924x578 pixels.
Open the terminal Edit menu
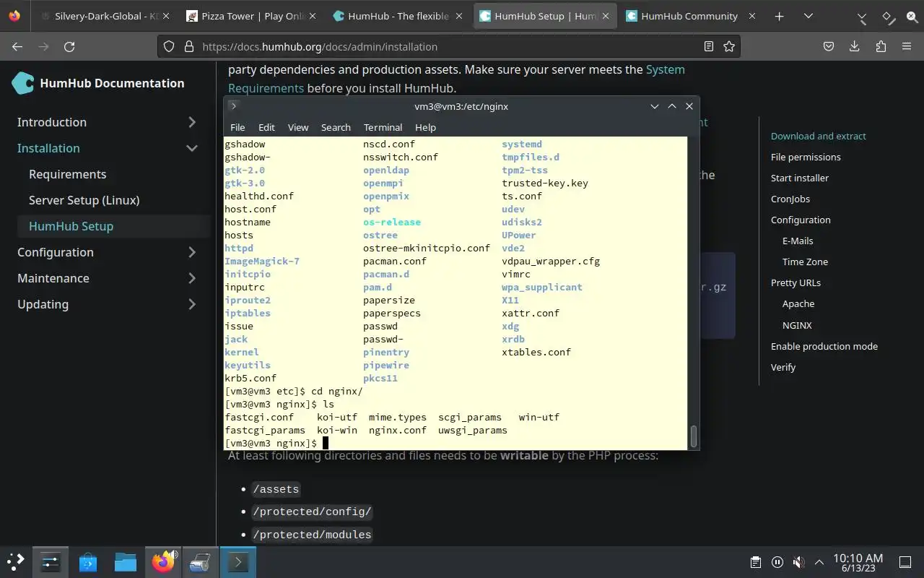pyautogui.click(x=266, y=127)
